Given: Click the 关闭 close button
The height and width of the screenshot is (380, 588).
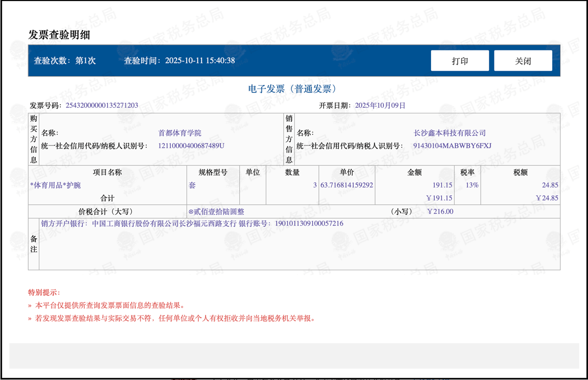Looking at the screenshot, I should (x=523, y=61).
